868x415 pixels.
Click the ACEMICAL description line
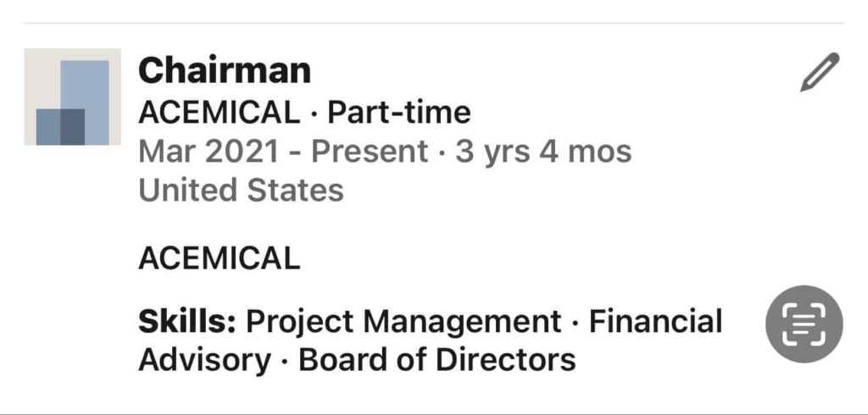click(219, 257)
